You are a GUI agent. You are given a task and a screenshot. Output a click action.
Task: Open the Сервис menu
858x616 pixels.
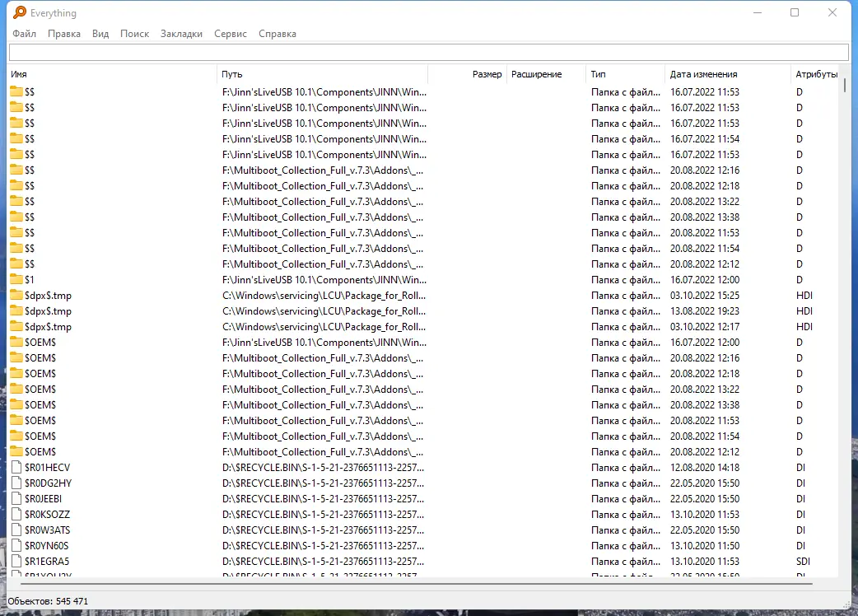230,34
